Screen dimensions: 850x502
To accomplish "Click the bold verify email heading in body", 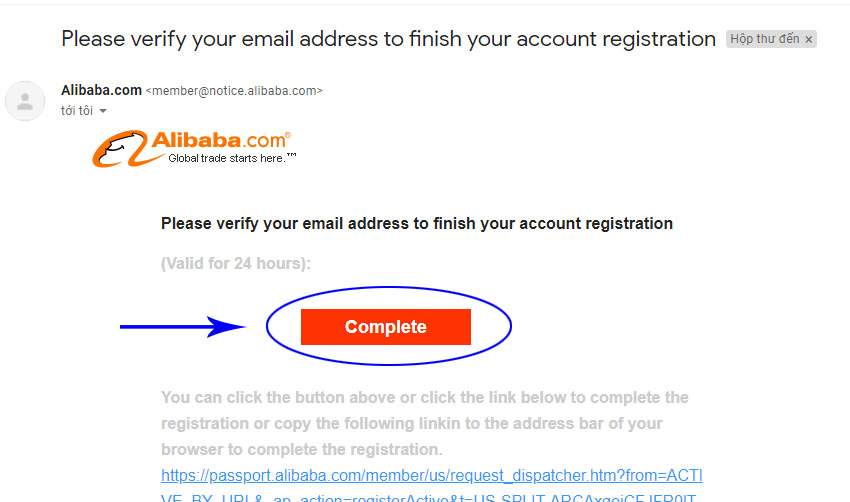I will 416,223.
